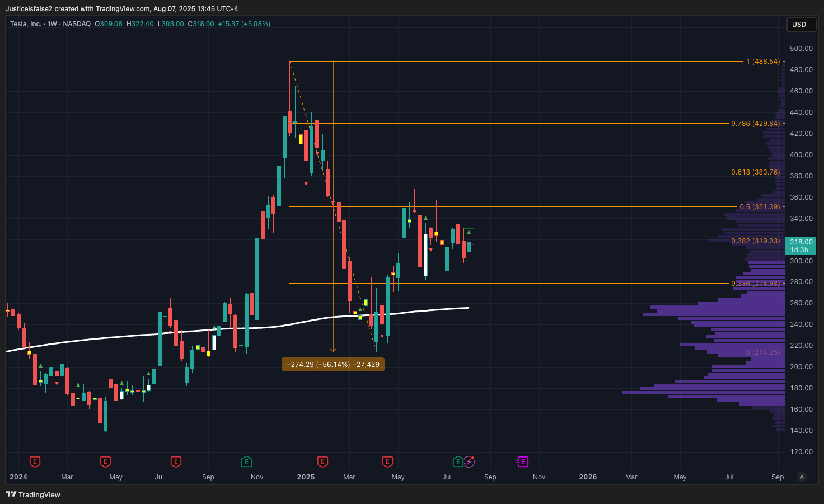Select the Fib level 1 (488.54) label
This screenshot has height=504, width=824.
(x=763, y=62)
